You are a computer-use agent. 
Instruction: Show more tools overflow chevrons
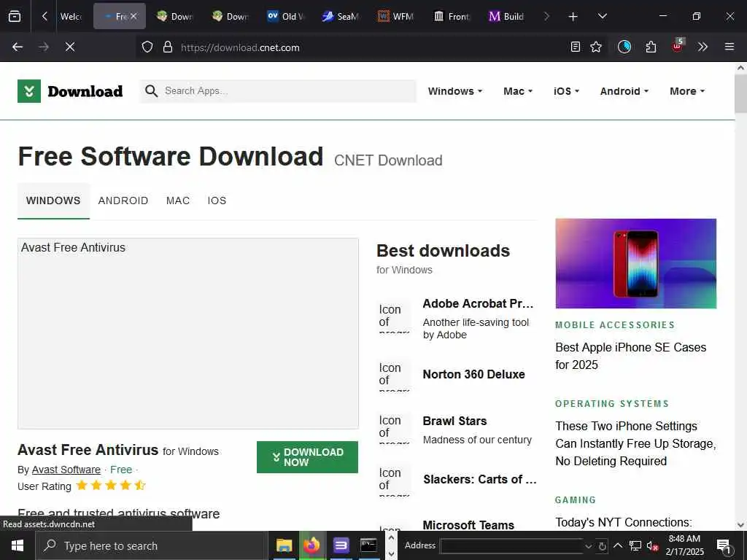point(703,47)
